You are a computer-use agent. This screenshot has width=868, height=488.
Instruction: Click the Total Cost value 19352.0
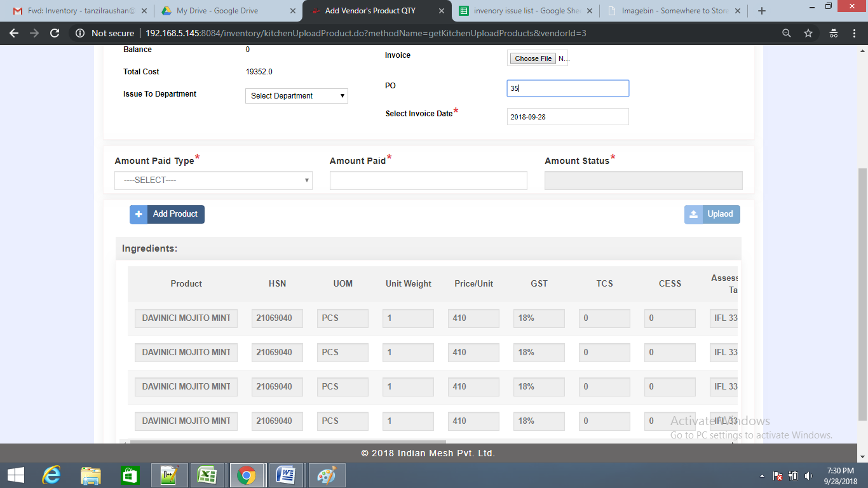pos(259,72)
